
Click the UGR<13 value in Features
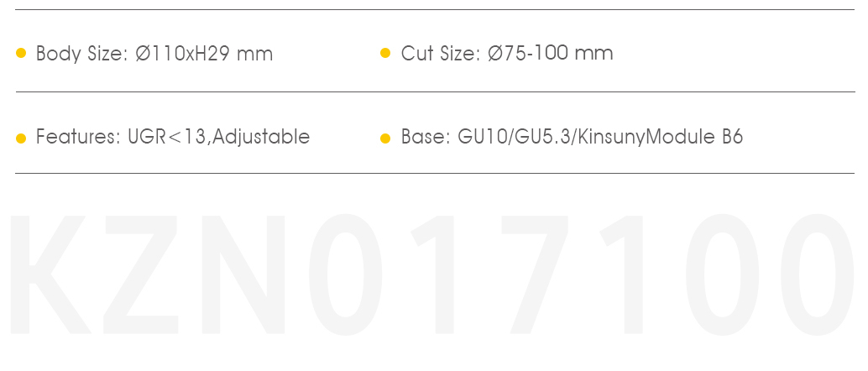(x=166, y=136)
